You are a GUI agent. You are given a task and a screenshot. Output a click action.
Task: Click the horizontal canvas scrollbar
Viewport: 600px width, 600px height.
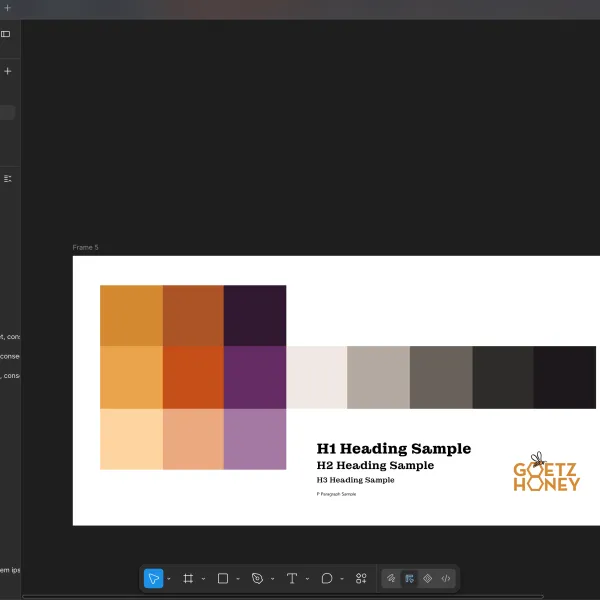[283, 596]
